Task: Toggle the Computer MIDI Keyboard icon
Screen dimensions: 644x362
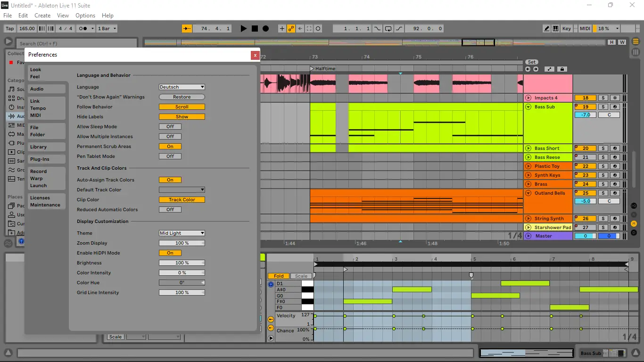Action: coord(556,29)
